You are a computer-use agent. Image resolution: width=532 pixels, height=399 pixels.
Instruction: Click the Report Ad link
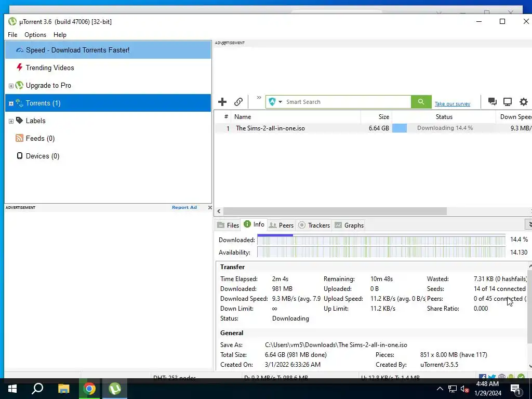pyautogui.click(x=184, y=207)
